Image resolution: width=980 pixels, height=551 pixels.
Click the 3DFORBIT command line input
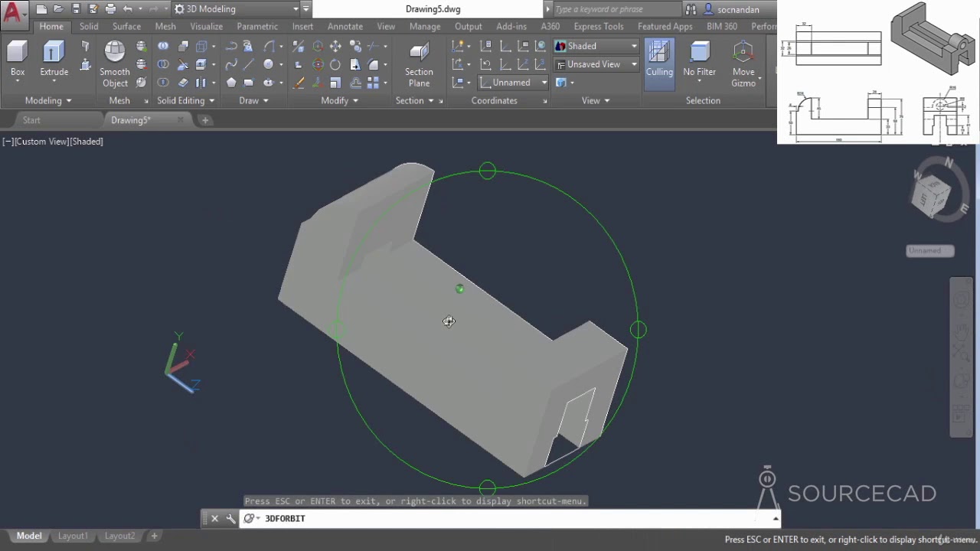pos(505,519)
